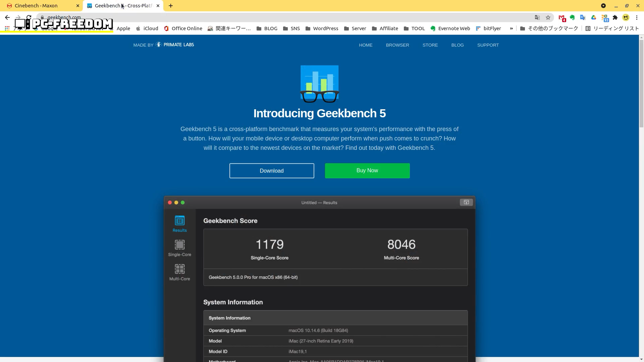Click the bookmark star icon in address bar
644x362 pixels.
tap(548, 17)
